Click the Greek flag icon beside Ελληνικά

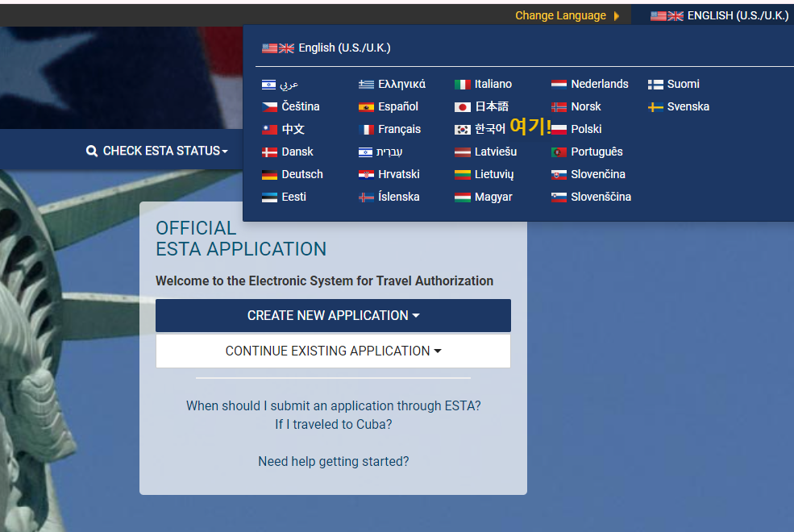366,85
